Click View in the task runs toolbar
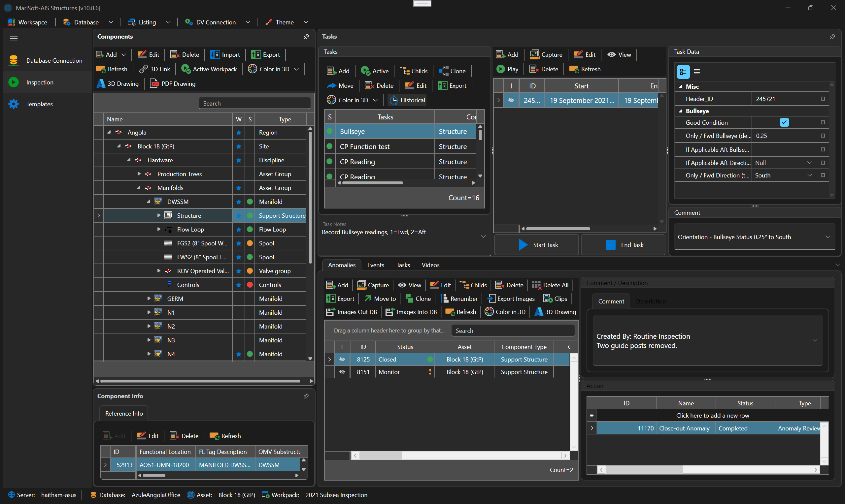Screen dimensions: 845x504 pyautogui.click(x=619, y=54)
